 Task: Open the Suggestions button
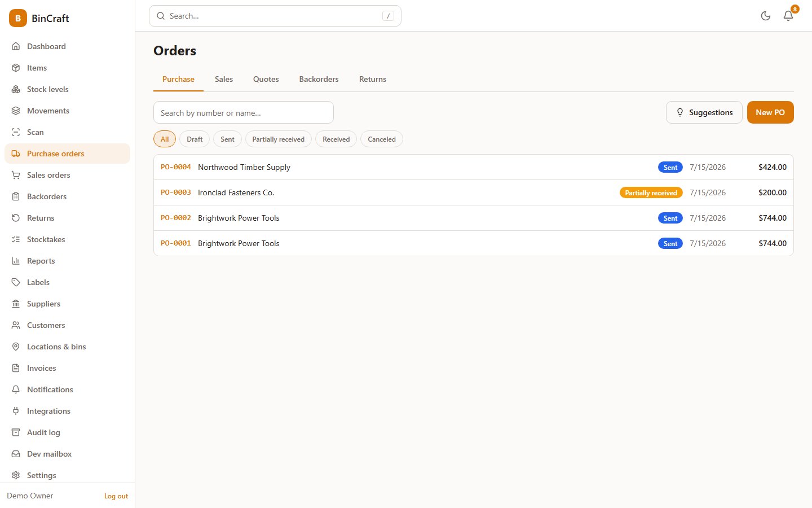coord(704,112)
